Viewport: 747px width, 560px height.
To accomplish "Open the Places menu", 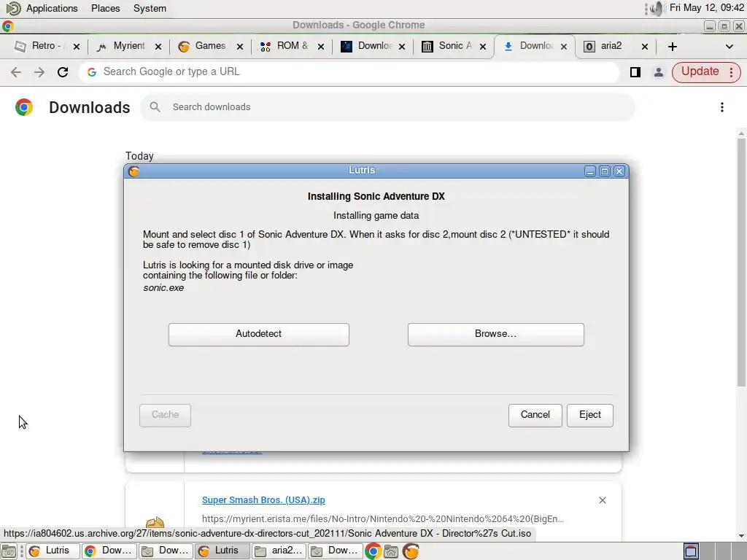I will click(x=105, y=8).
